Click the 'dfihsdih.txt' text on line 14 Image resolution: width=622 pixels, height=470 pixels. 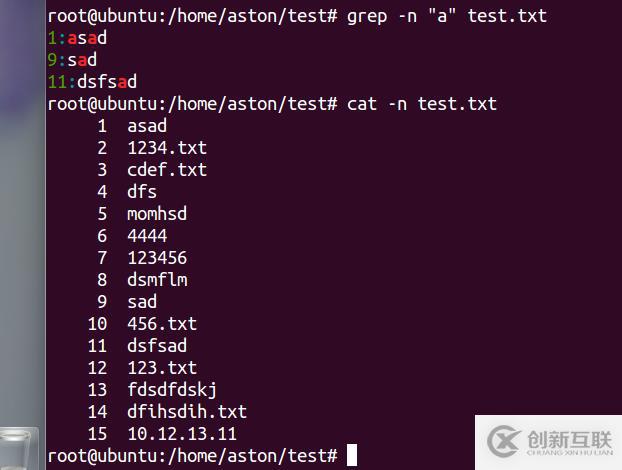tap(187, 412)
